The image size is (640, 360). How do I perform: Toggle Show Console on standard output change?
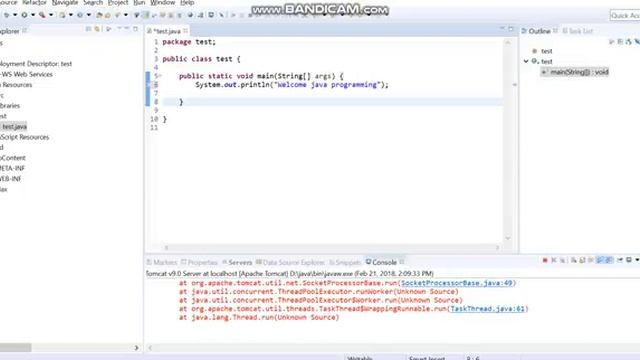600,260
